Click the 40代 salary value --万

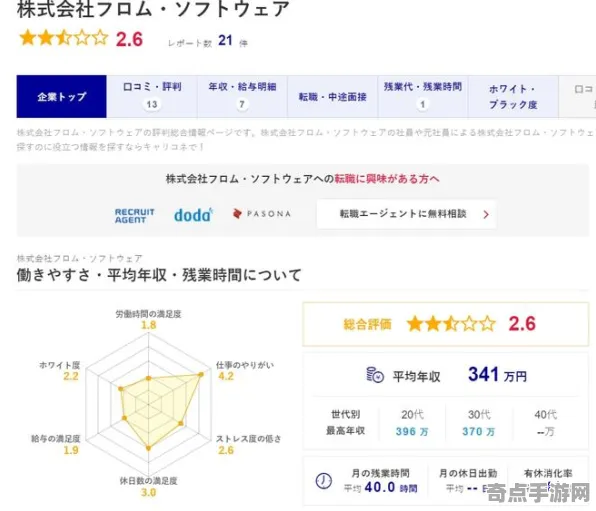tap(546, 432)
